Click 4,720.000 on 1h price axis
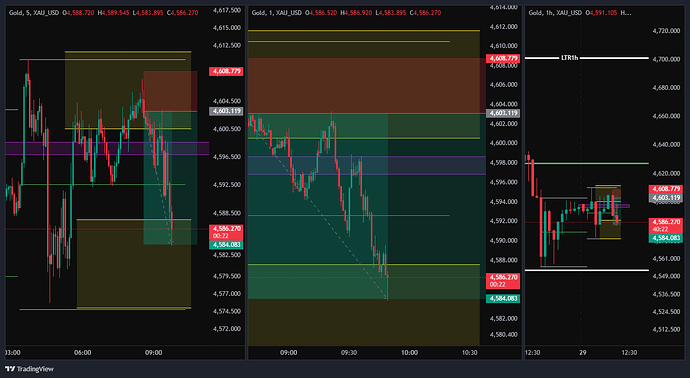Viewport: 690px width, 378px height. coord(666,31)
